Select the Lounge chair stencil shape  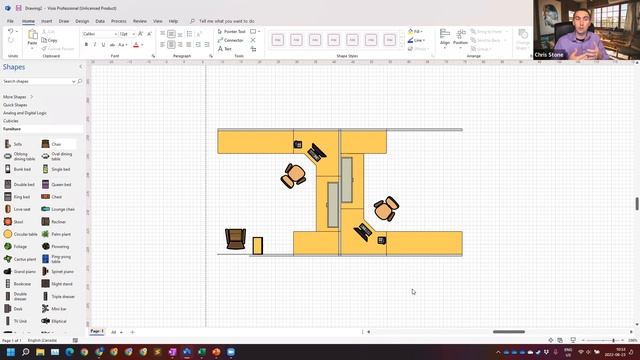pyautogui.click(x=58, y=209)
